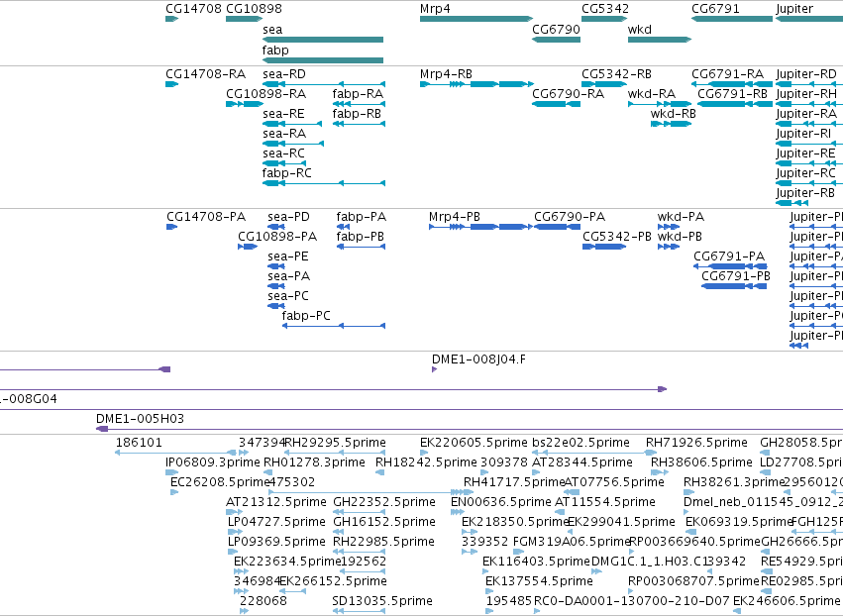The image size is (843, 616).
Task: Click the fabp-RC transcript glyph
Action: (324, 183)
